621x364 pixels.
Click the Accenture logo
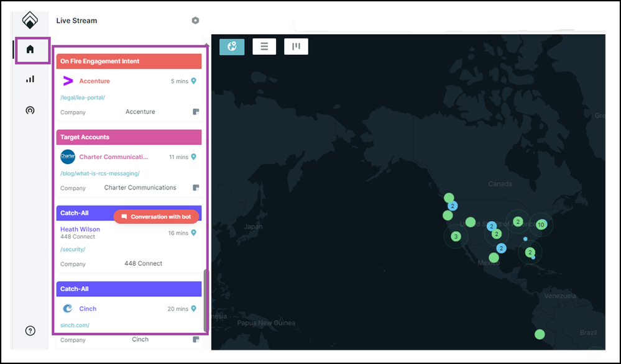[x=68, y=81]
